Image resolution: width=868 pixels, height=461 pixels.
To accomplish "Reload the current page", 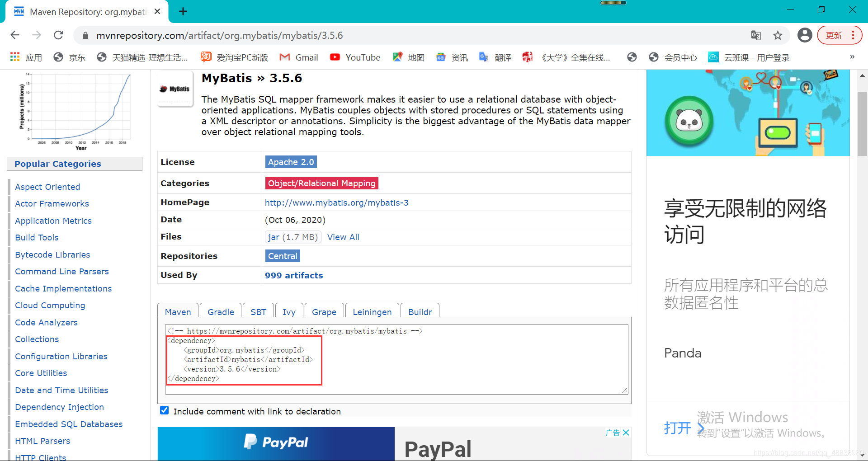I will tap(58, 35).
